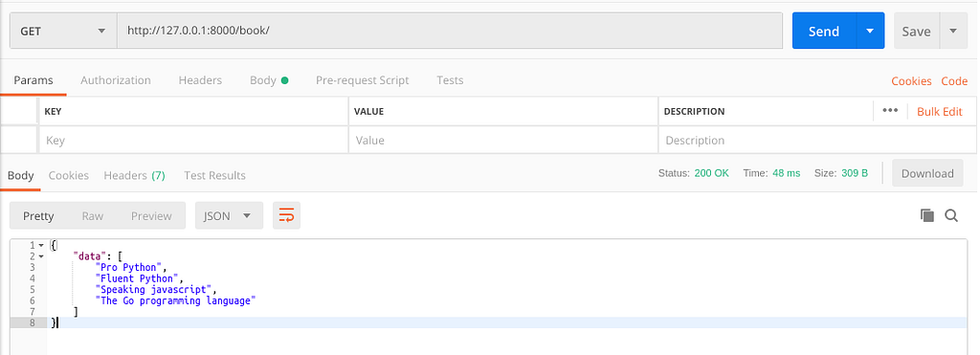Select the Raw view
The height and width of the screenshot is (355, 980).
coord(93,215)
